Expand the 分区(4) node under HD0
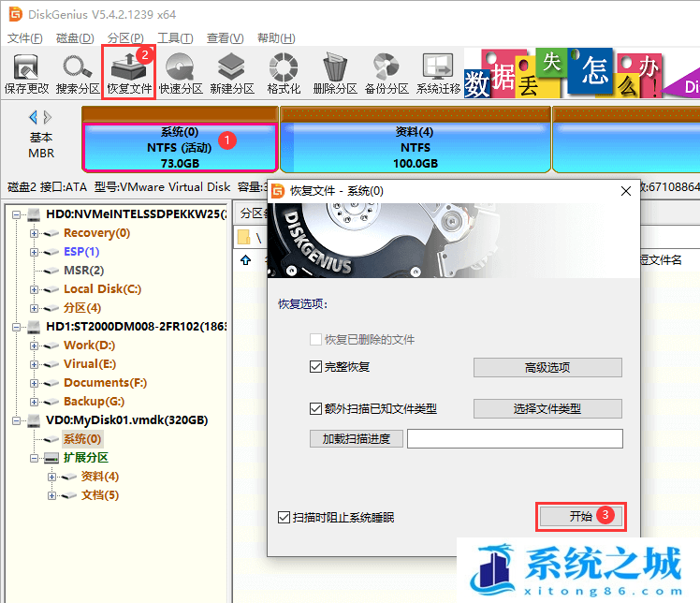 34,308
